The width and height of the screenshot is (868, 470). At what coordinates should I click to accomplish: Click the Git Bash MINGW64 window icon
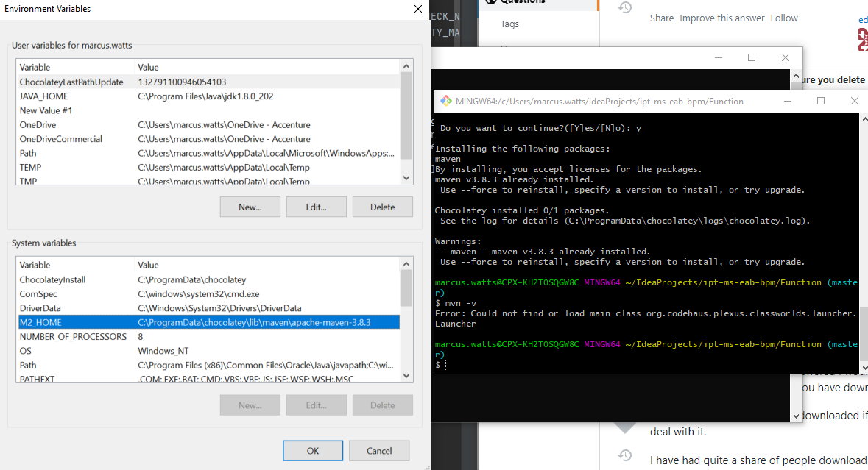click(445, 102)
